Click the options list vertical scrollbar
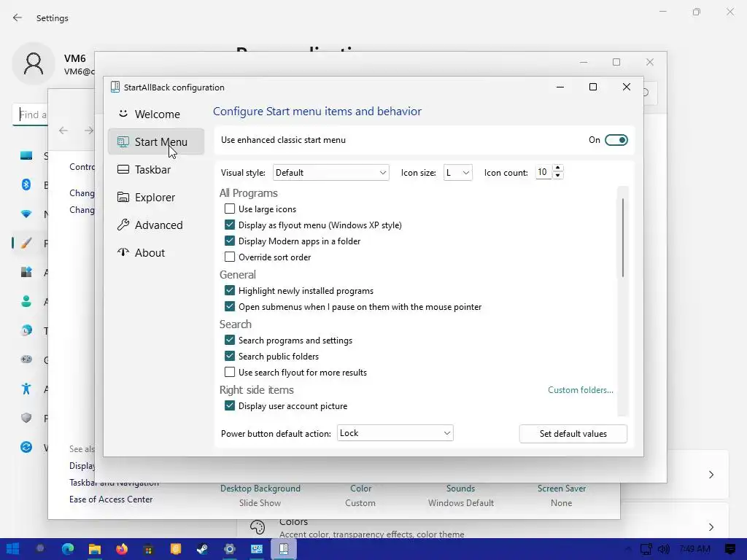Viewport: 747px width, 560px height. point(623,238)
